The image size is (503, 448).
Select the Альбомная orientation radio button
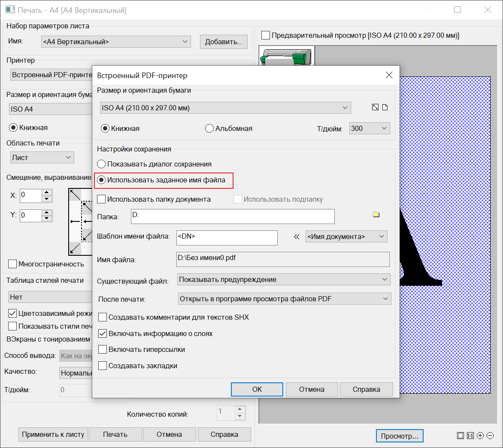click(x=209, y=128)
